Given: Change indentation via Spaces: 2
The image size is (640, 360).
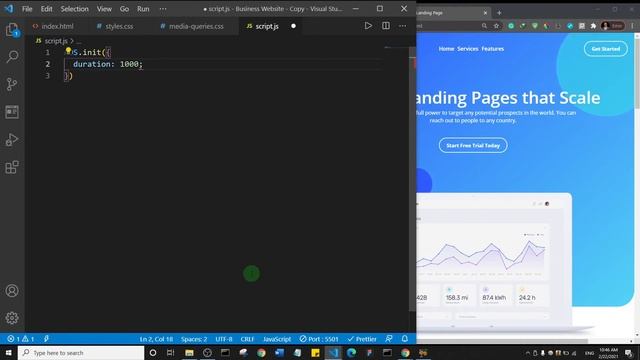Looking at the screenshot, I should pyautogui.click(x=194, y=339).
